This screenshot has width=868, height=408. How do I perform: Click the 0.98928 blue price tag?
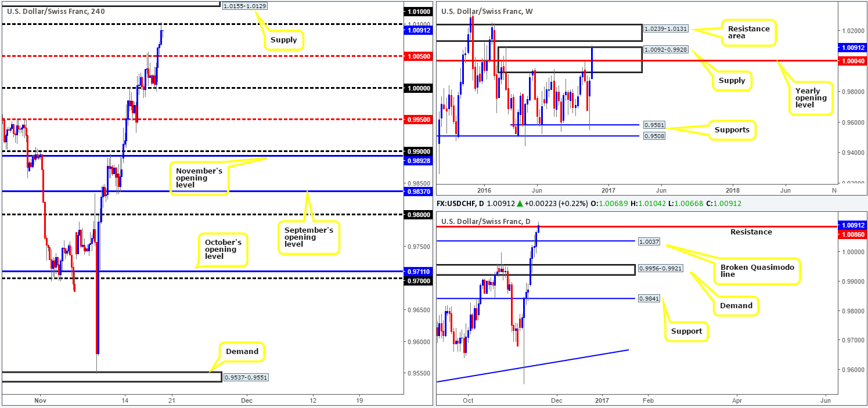pos(419,160)
